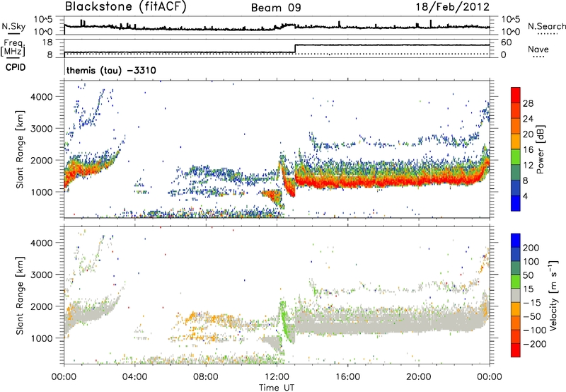Click "4000" on the velocity panel axis
Screen dimensions: 566x392
[x=41, y=243]
